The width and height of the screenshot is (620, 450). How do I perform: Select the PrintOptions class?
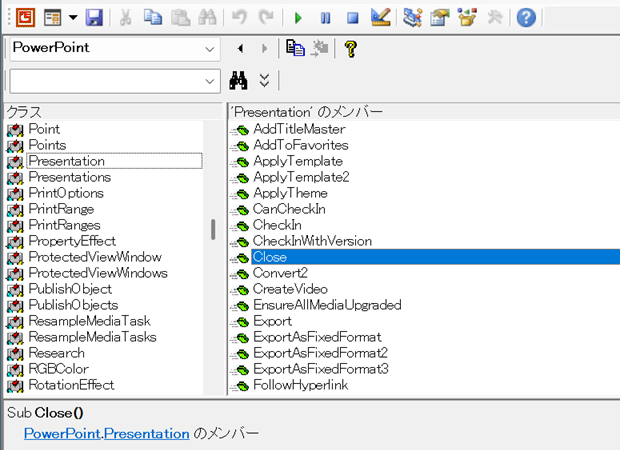point(66,193)
